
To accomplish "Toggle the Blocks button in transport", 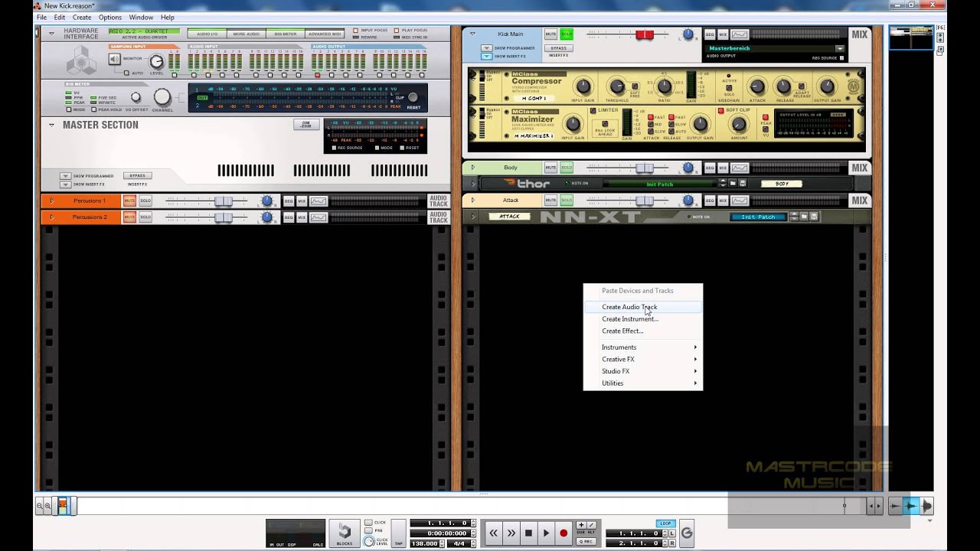I will point(345,533).
